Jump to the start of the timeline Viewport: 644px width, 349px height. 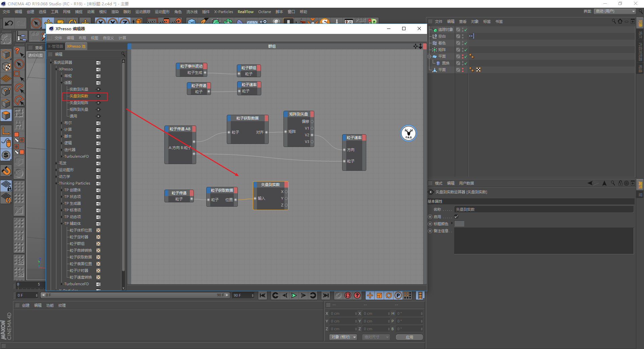point(263,295)
